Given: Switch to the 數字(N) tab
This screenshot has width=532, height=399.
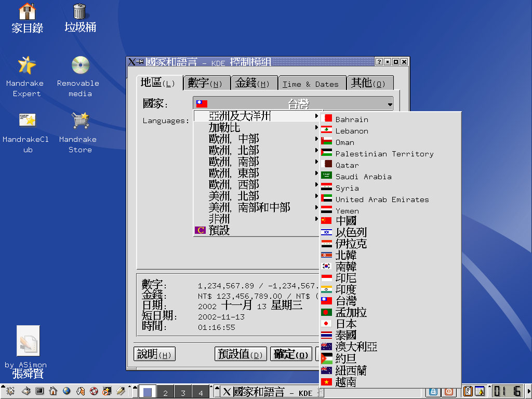Looking at the screenshot, I should [x=207, y=83].
